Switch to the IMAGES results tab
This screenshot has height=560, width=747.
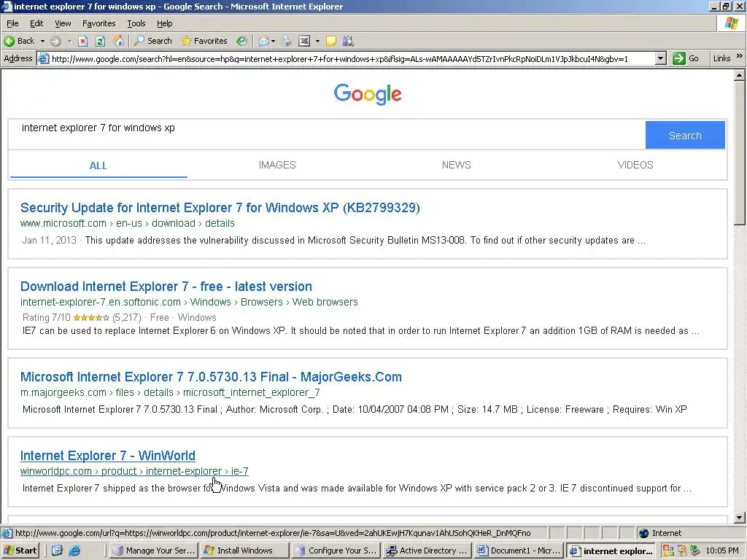tap(277, 165)
